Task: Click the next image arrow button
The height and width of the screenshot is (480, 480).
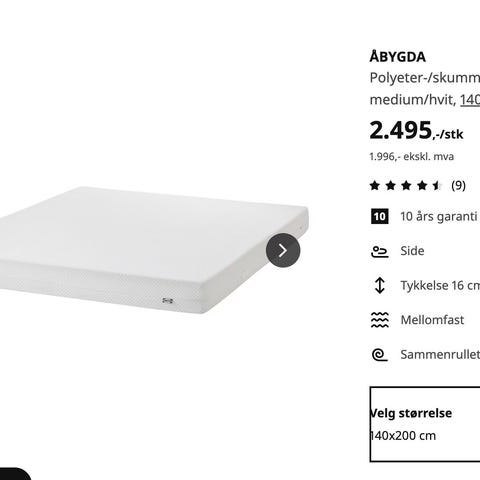Action: [x=283, y=250]
